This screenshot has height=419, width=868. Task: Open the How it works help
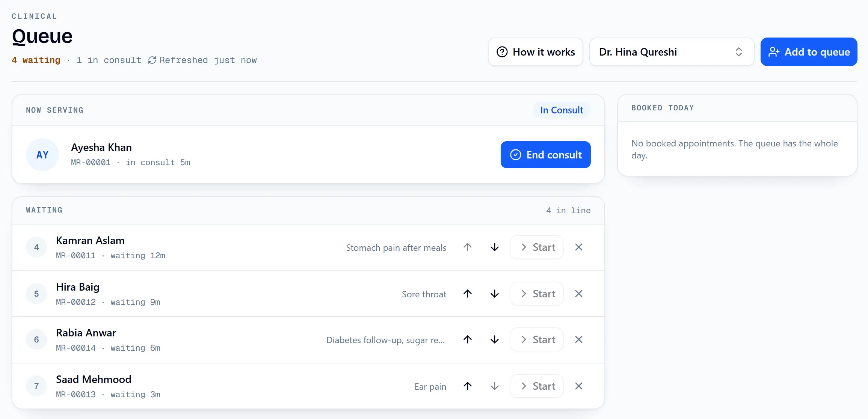(x=536, y=52)
